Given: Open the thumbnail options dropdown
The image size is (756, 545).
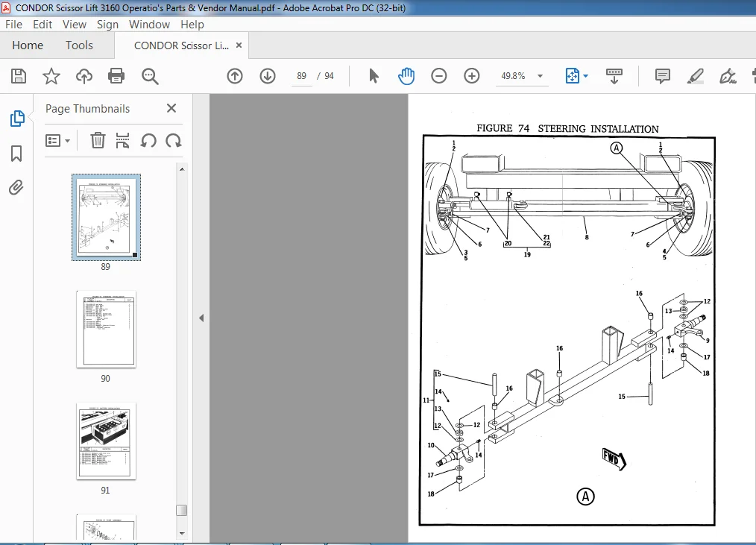Looking at the screenshot, I should coord(57,140).
